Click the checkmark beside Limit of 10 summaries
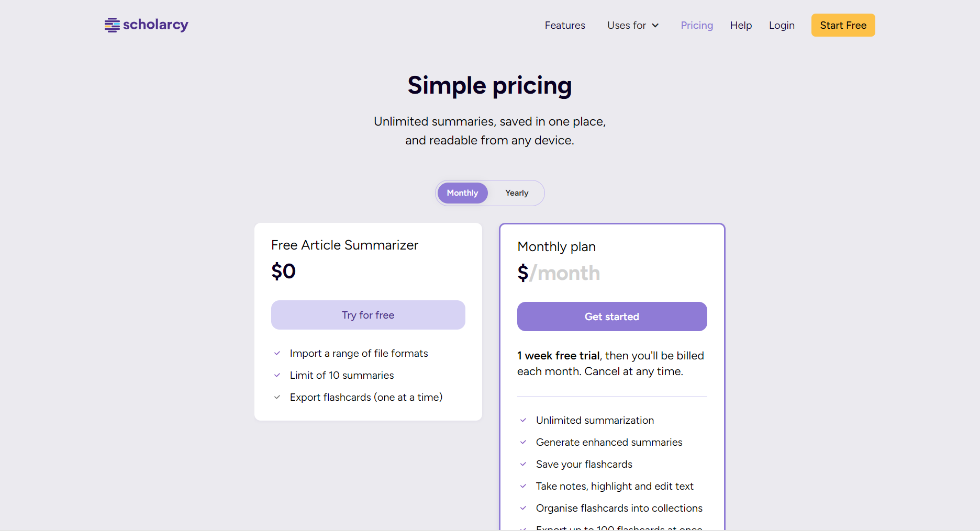Screen dimensions: 980x531 click(277, 376)
